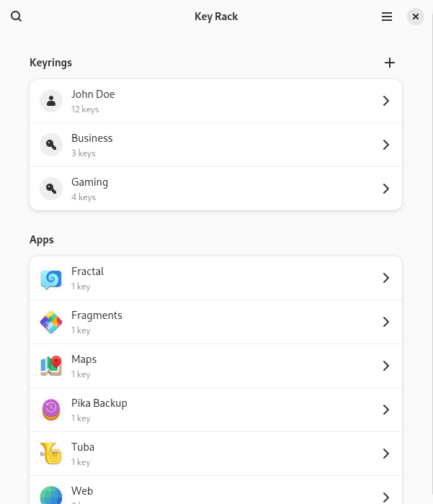Open the Maps 1 key entry
This screenshot has height=504, width=433.
click(215, 366)
